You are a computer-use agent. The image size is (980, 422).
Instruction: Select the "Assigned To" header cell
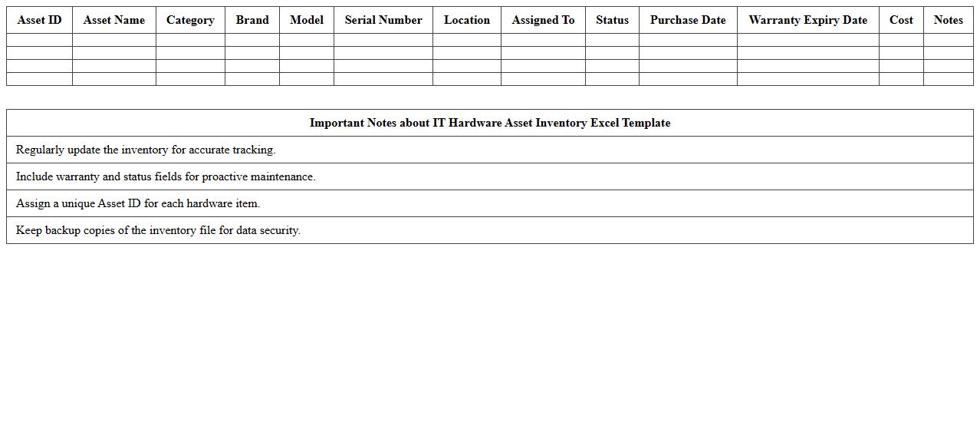(543, 20)
